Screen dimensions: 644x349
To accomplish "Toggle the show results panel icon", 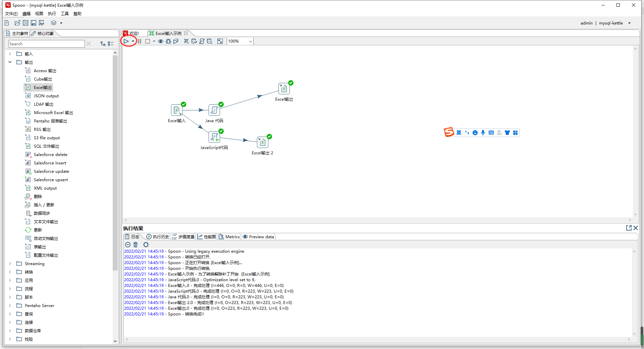I will pyautogui.click(x=220, y=41).
